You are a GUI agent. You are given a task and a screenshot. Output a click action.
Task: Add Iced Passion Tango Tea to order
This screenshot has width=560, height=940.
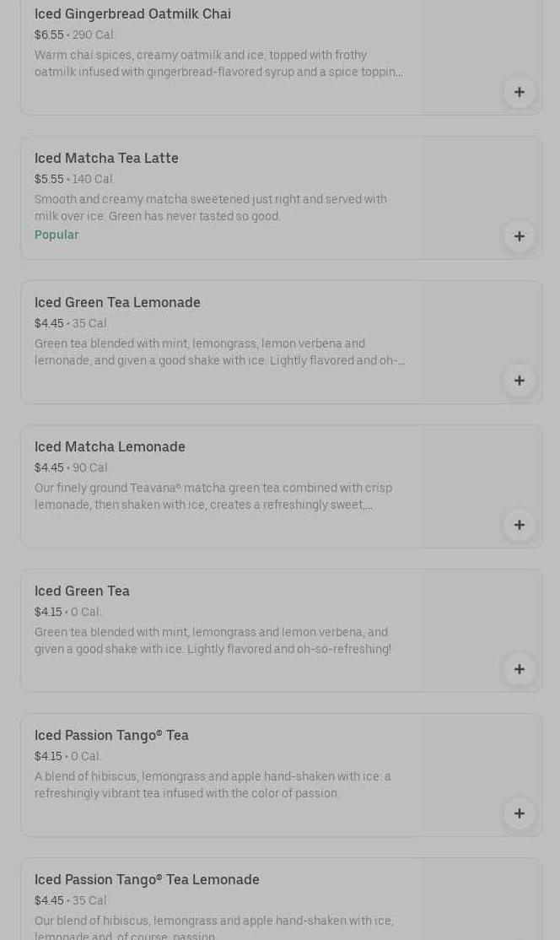(519, 813)
